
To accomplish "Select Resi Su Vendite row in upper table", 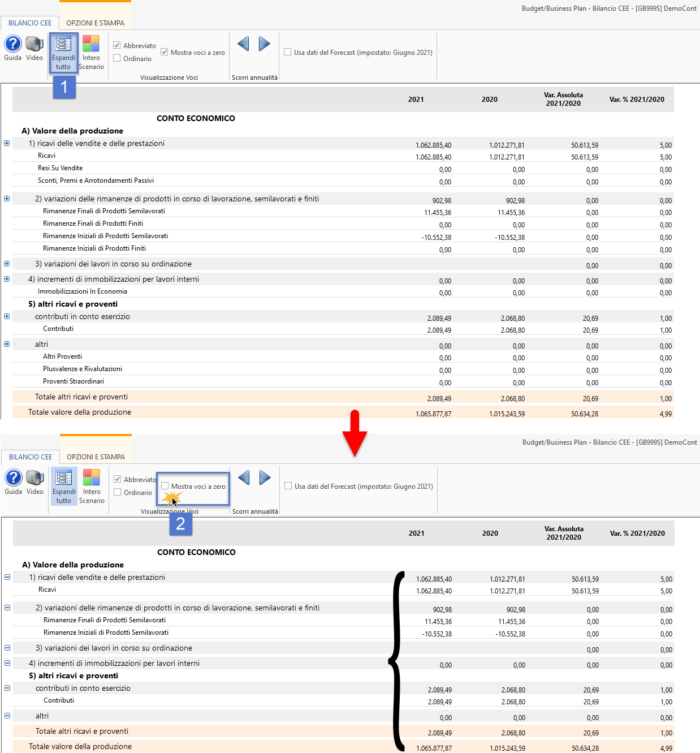I will pos(343,168).
